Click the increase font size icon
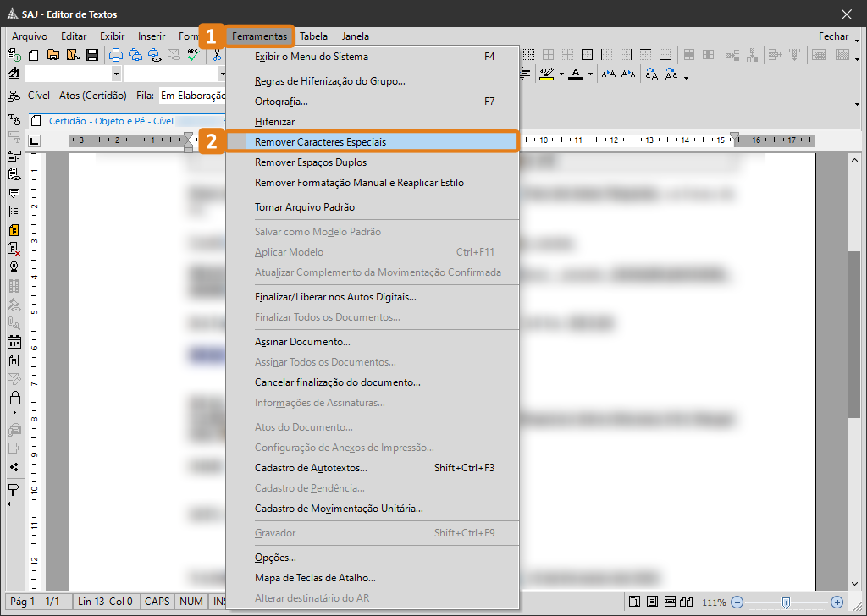 (x=608, y=74)
